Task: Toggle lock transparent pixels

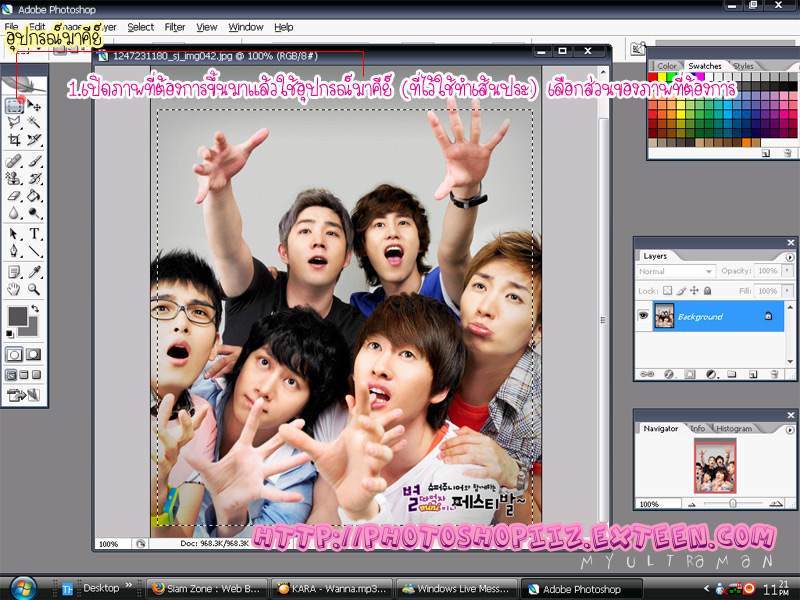Action: [667, 291]
